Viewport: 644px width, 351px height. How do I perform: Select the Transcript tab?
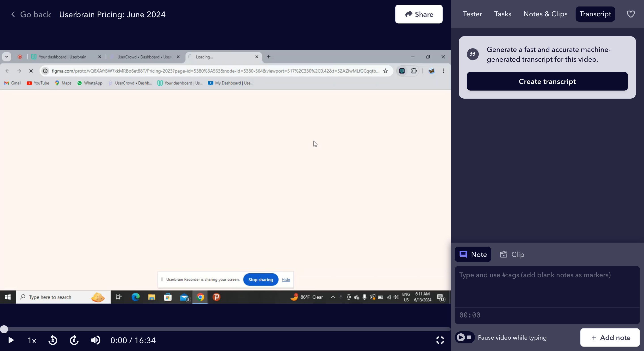click(595, 14)
